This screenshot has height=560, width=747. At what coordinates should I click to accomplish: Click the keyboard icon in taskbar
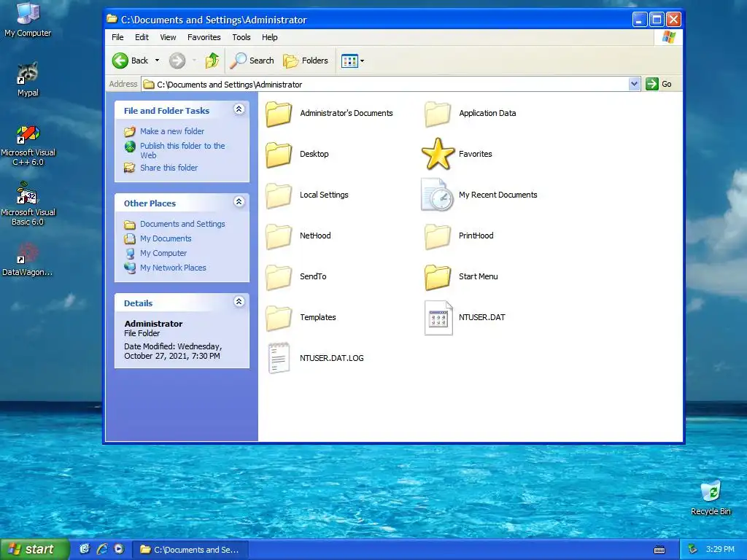pos(659,550)
